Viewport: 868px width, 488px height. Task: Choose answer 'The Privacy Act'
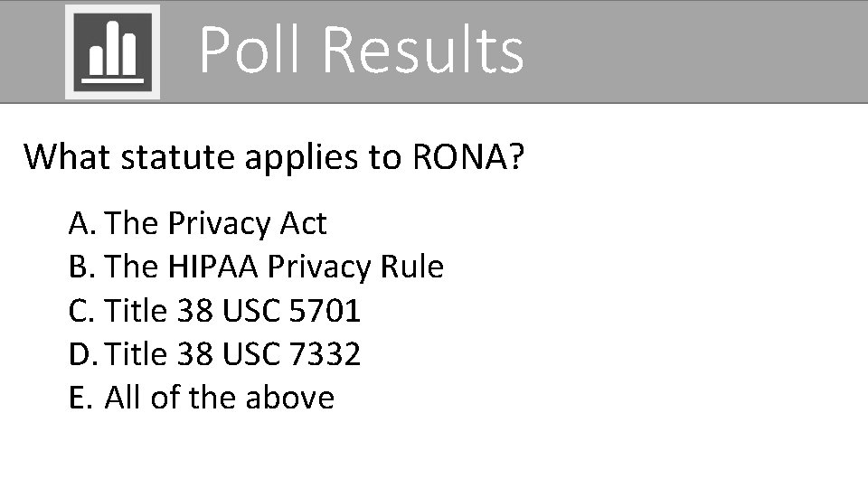[215, 222]
